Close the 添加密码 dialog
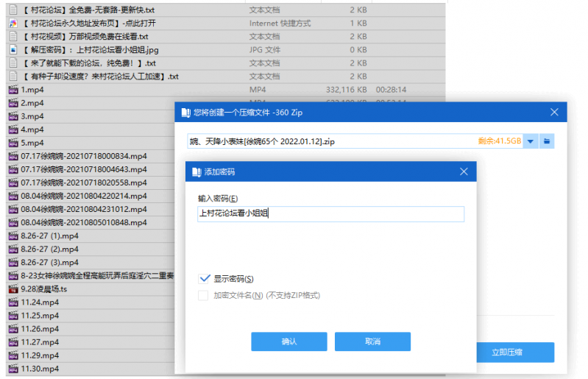The width and height of the screenshot is (588, 379). coord(464,171)
